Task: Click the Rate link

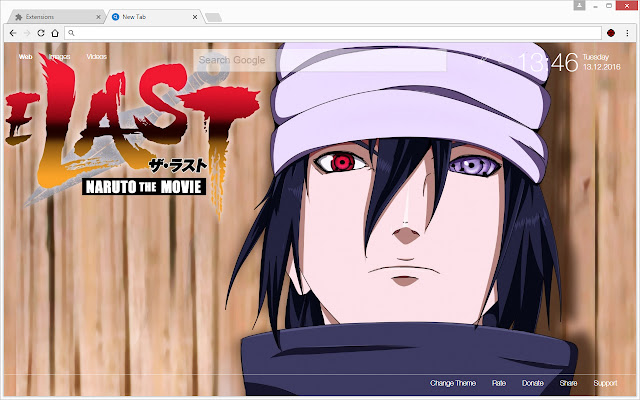Action: (x=499, y=383)
